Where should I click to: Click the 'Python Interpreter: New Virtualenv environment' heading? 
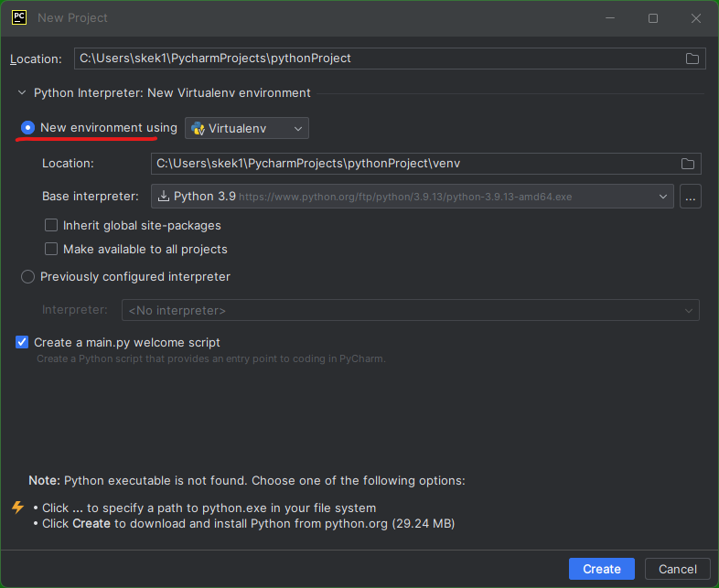pyautogui.click(x=172, y=93)
